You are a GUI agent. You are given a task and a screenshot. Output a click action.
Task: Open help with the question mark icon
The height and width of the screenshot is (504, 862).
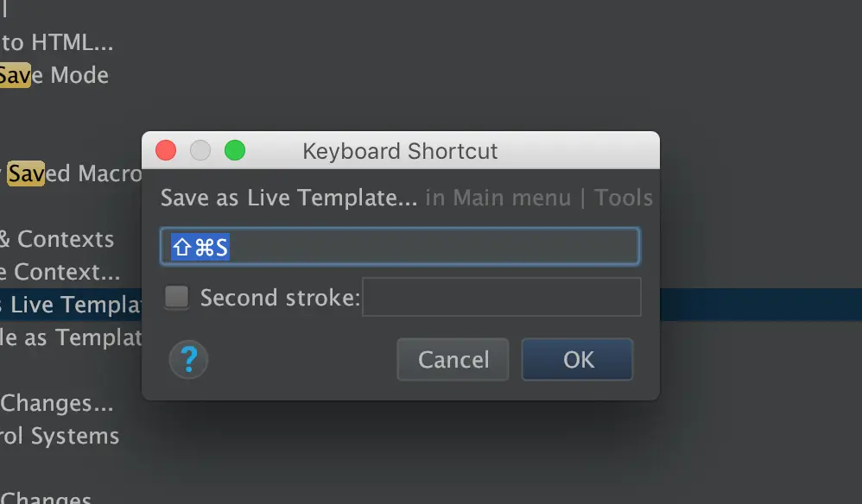(x=189, y=359)
